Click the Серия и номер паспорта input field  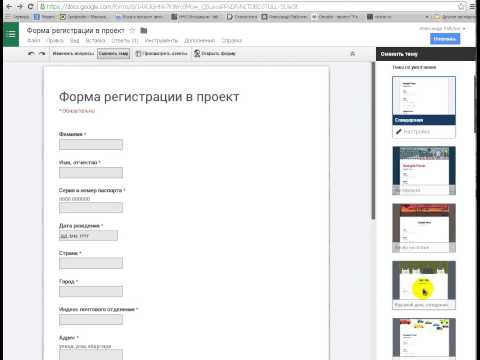pyautogui.click(x=91, y=207)
